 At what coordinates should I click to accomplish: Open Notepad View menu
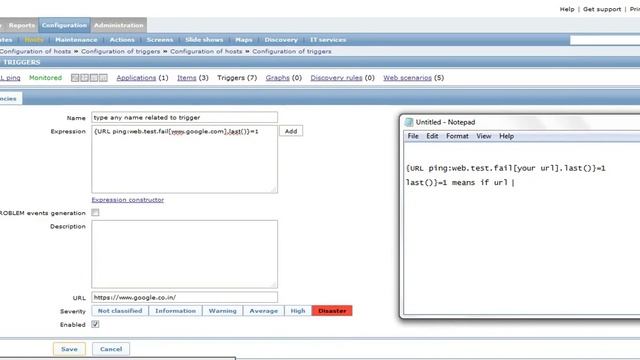pos(484,136)
